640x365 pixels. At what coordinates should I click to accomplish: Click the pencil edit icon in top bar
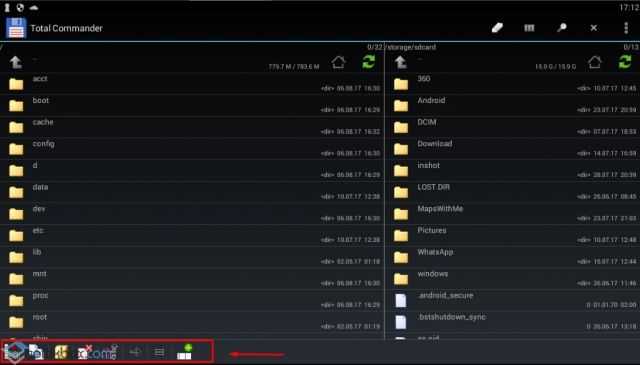[x=497, y=28]
